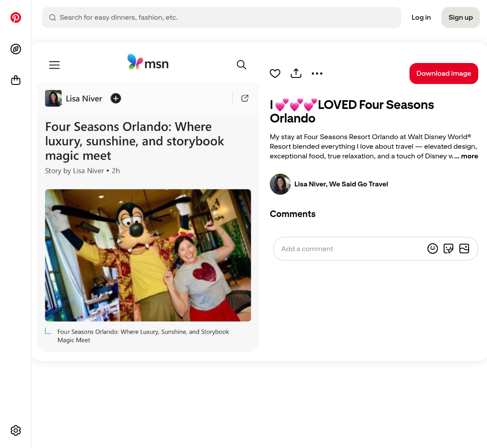Click Lisa Niver's round profile avatar

point(280,184)
